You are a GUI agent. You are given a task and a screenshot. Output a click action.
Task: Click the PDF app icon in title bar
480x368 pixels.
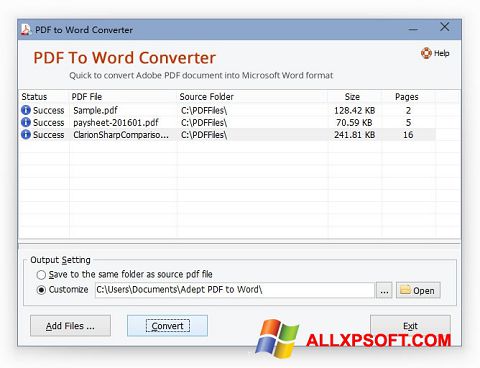(x=25, y=30)
